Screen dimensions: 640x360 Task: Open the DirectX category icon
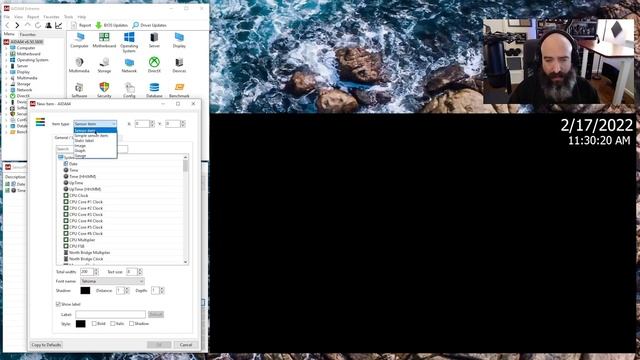coord(154,65)
